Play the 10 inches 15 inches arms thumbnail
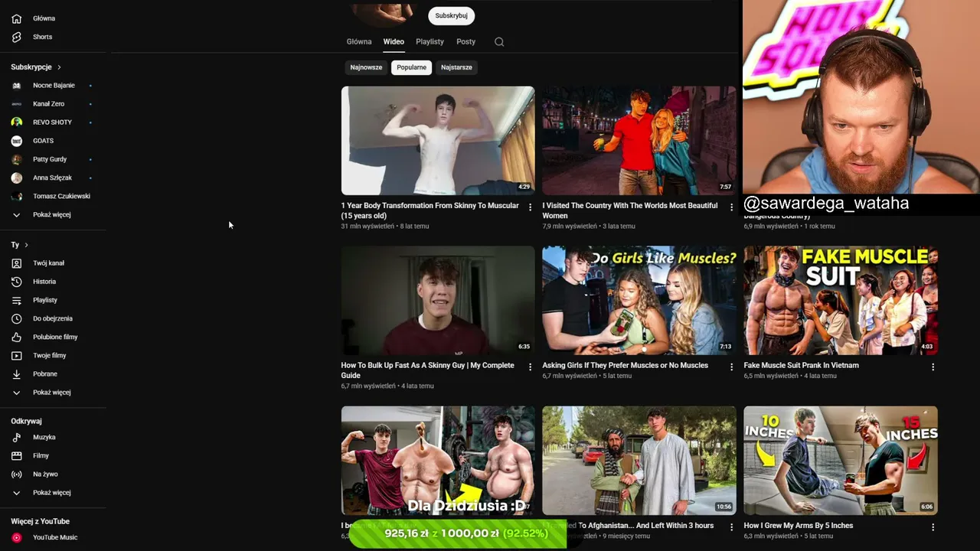This screenshot has height=551, width=980. pos(841,461)
